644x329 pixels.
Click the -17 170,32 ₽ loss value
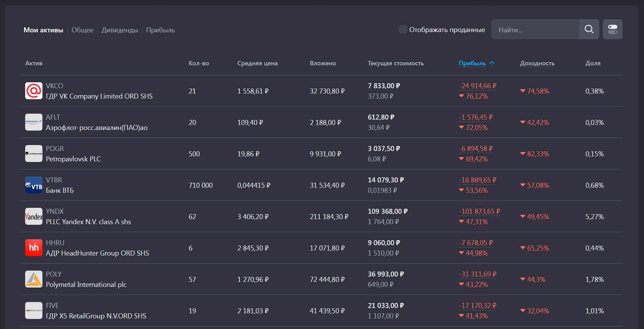click(477, 306)
